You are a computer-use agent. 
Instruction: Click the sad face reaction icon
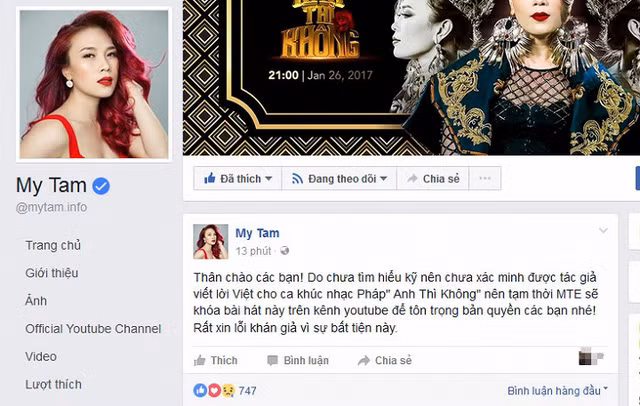[228, 390]
